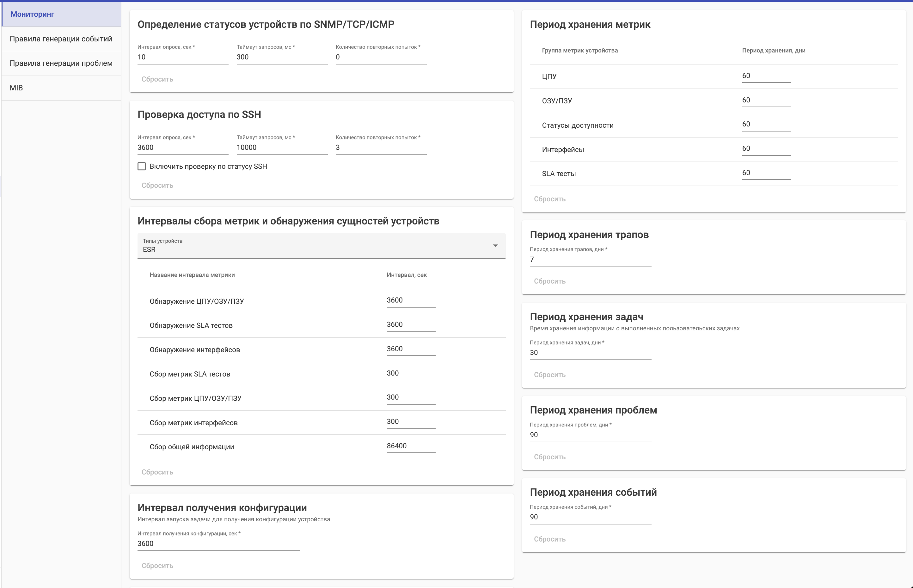Edit the Сбор общей информации interval 86400
The height and width of the screenshot is (588, 913).
(410, 446)
